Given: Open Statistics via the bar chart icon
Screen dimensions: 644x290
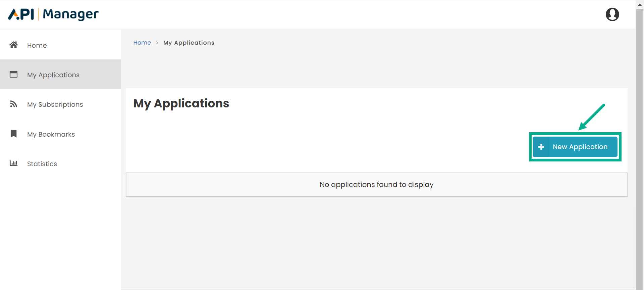Looking at the screenshot, I should coord(13,163).
